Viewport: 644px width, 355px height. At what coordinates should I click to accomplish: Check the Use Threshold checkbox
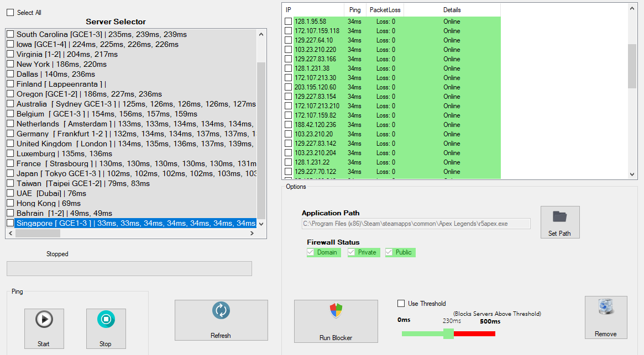pos(401,304)
